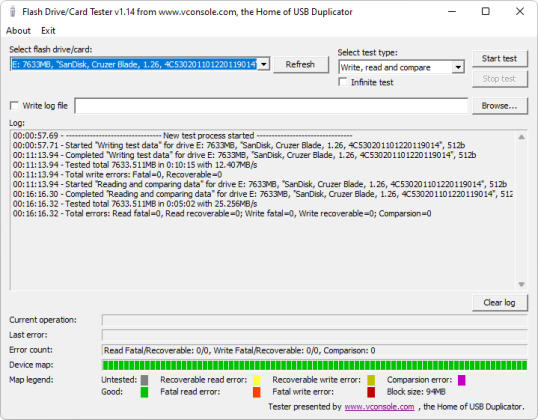Select the Exit menu item
This screenshot has height=420, width=538.
tap(48, 31)
